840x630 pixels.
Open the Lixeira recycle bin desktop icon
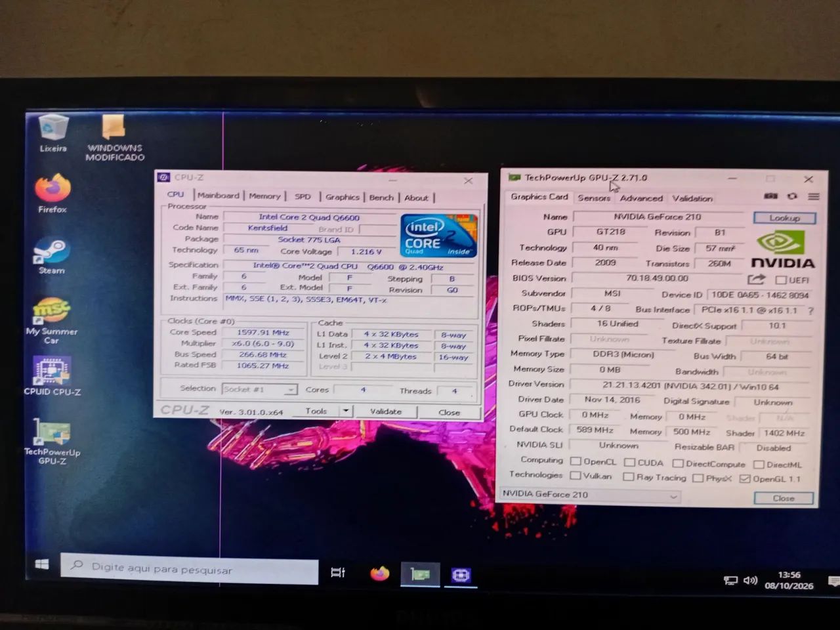(53, 133)
